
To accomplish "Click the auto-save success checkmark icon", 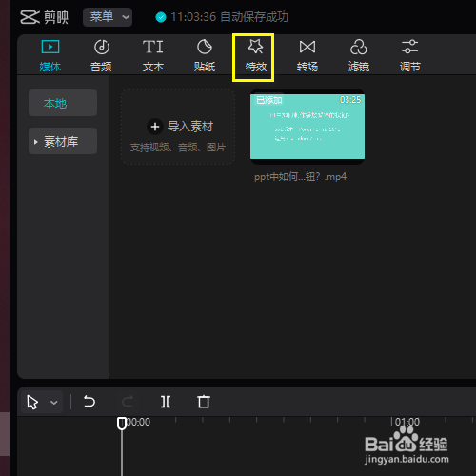I will click(x=161, y=17).
